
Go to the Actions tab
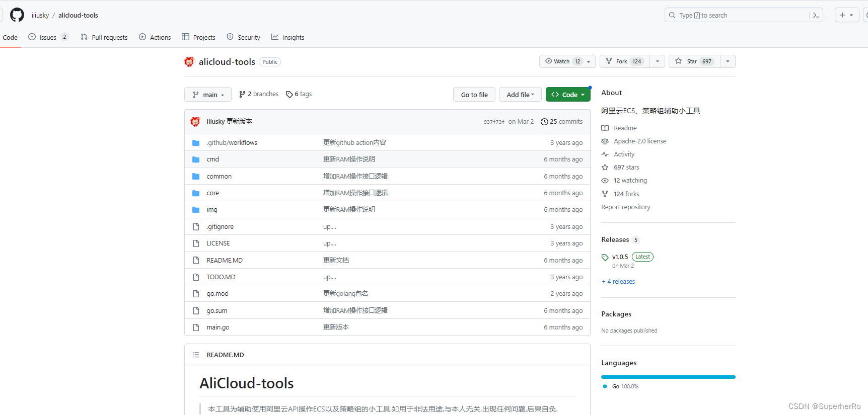point(155,37)
